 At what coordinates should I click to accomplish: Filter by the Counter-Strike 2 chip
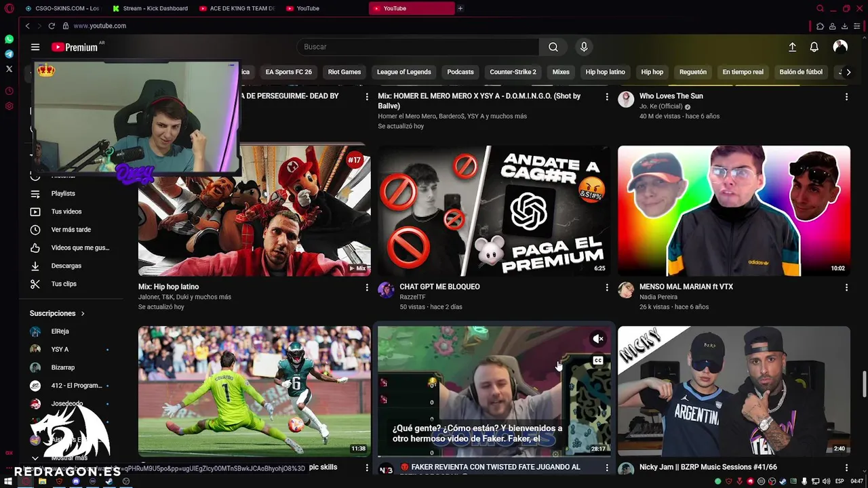pyautogui.click(x=513, y=72)
